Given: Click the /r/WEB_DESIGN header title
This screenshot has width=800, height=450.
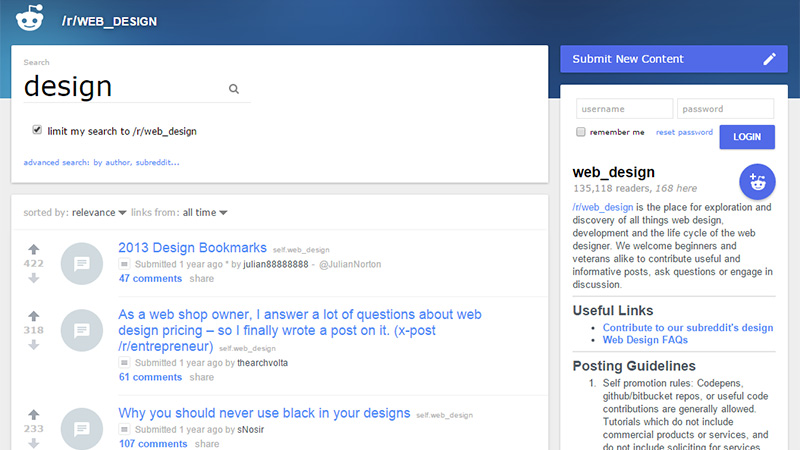Looking at the screenshot, I should click(109, 21).
